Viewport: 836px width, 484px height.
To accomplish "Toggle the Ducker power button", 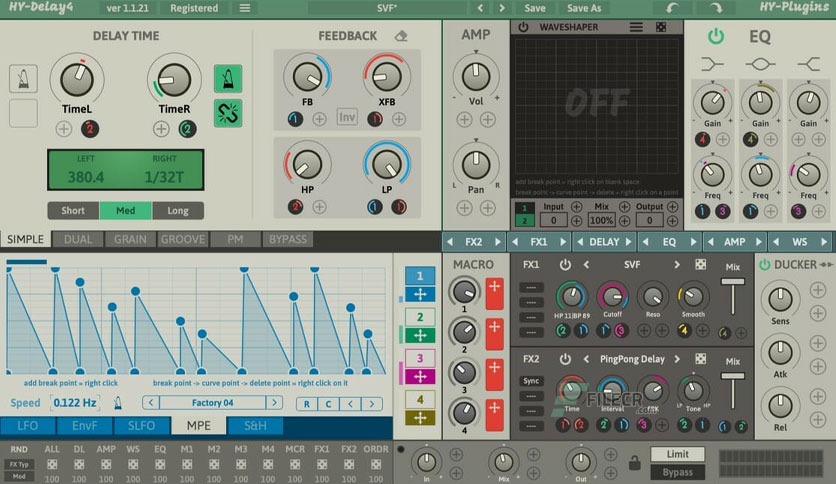I will 765,264.
